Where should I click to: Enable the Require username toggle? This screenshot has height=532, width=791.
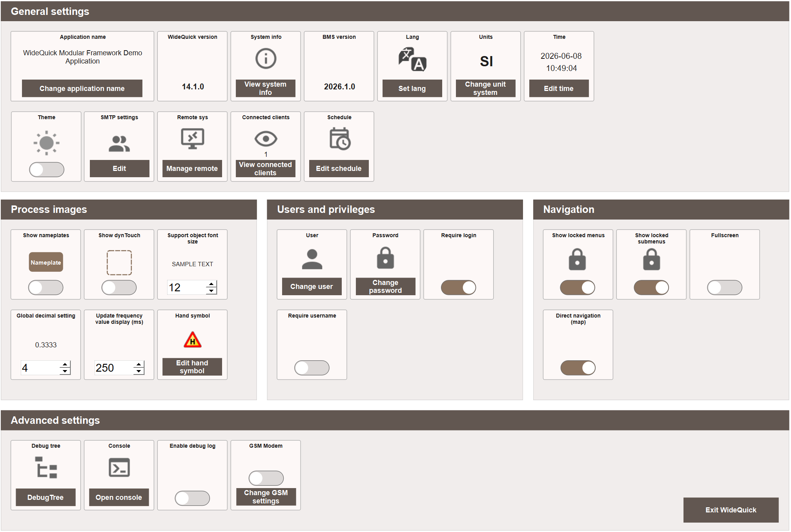pos(312,368)
